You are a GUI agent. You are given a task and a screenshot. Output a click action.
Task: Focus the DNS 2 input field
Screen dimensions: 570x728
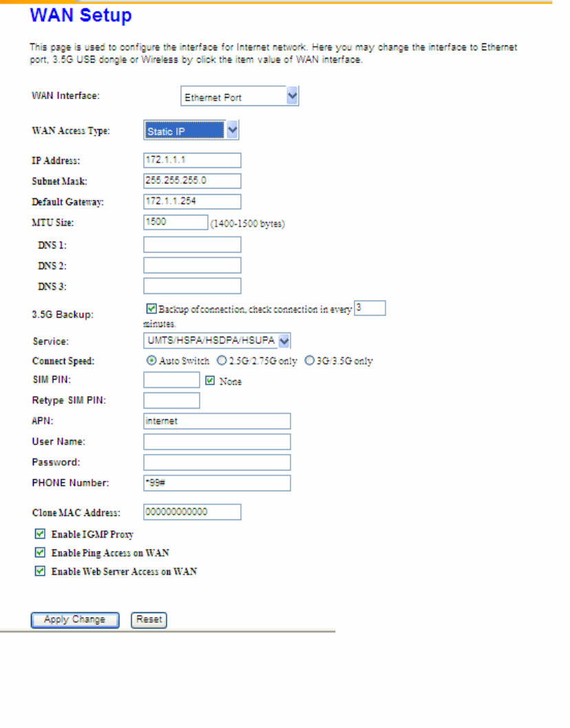(192, 265)
